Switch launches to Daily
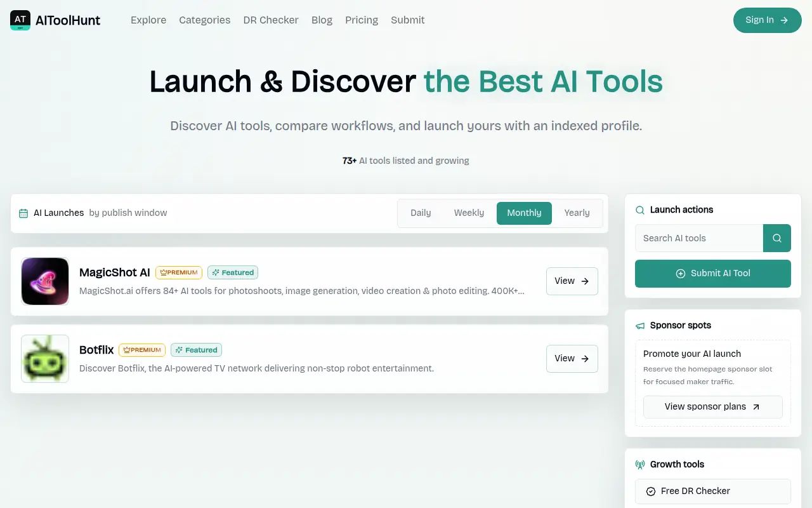This screenshot has width=812, height=508. pyautogui.click(x=421, y=213)
